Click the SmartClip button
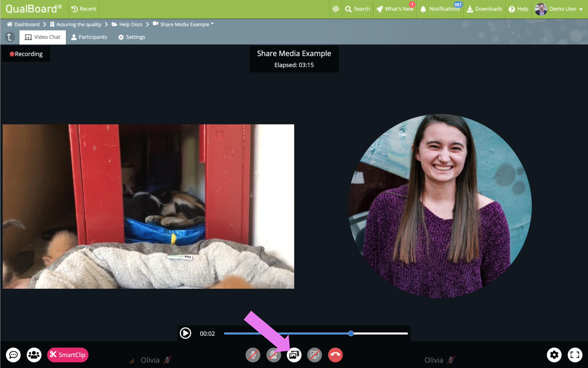 (68, 355)
